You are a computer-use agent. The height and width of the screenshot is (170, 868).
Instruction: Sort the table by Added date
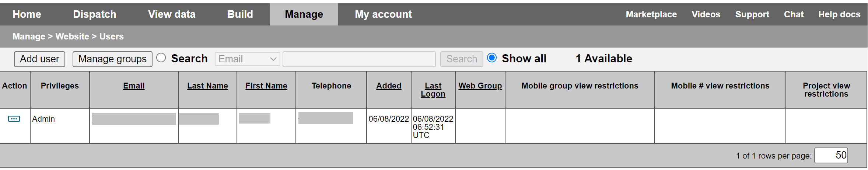[x=389, y=86]
